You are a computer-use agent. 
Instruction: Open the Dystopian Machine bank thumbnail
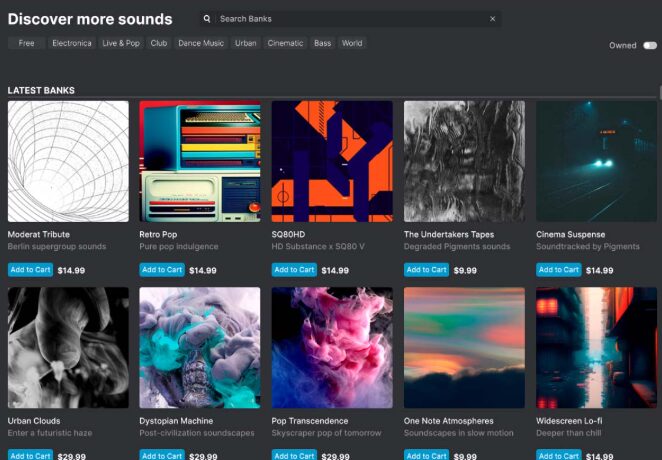[x=200, y=348]
